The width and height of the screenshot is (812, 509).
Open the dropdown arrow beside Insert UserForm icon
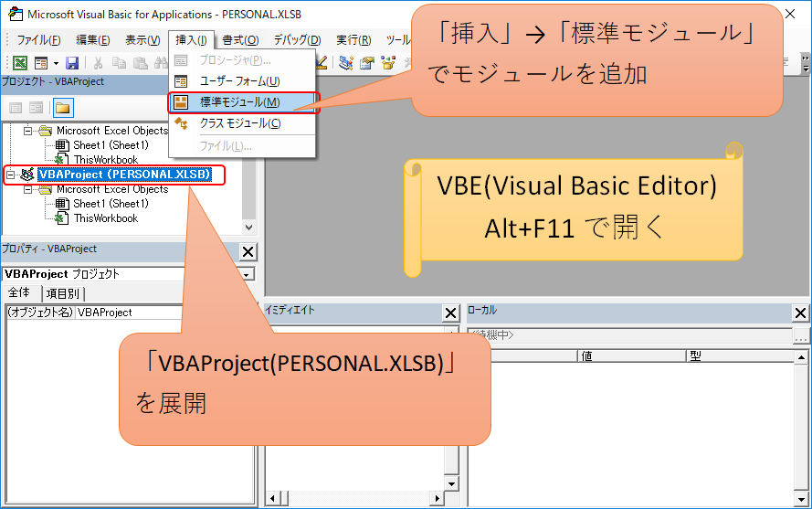coord(56,63)
